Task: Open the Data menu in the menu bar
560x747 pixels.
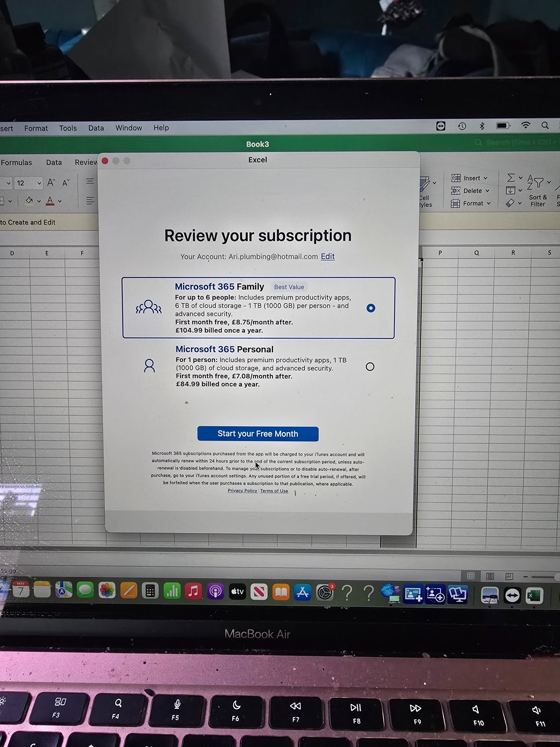Action: (x=96, y=128)
